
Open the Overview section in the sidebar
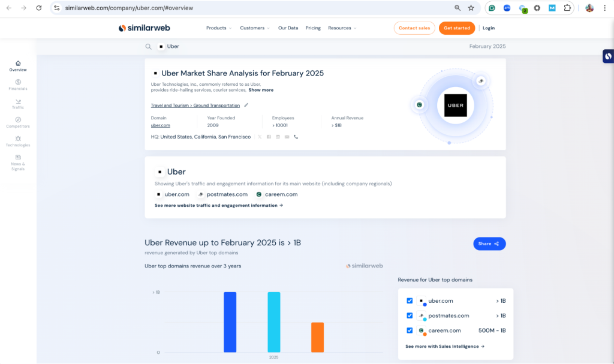[x=18, y=66]
